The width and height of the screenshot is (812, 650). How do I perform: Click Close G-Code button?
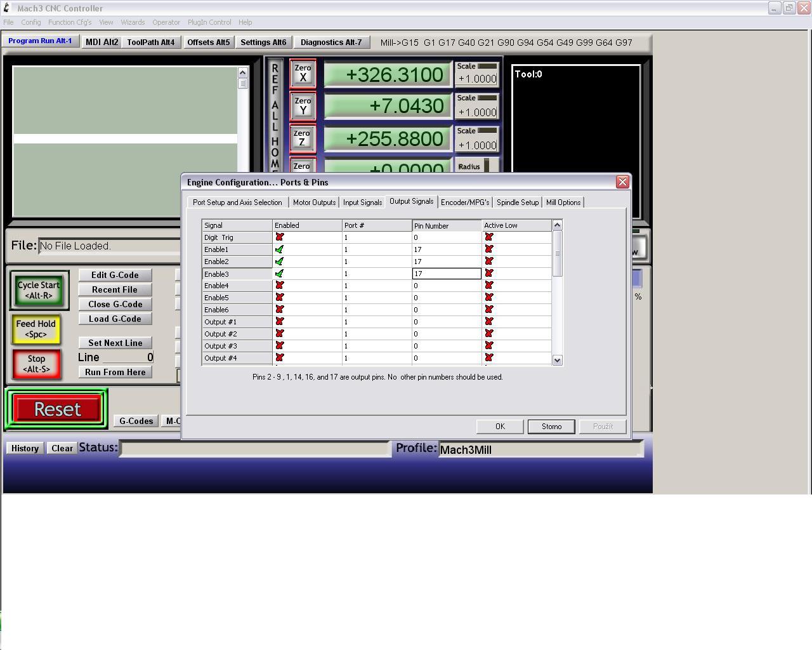point(115,304)
